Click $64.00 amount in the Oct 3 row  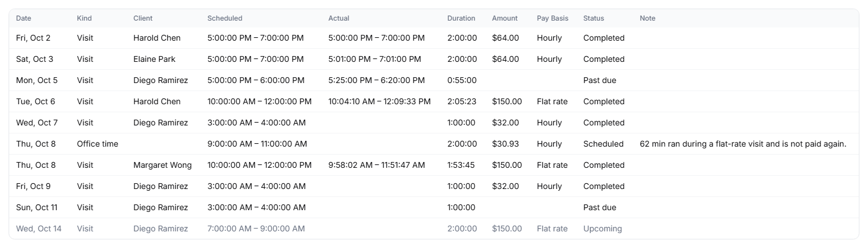[506, 59]
